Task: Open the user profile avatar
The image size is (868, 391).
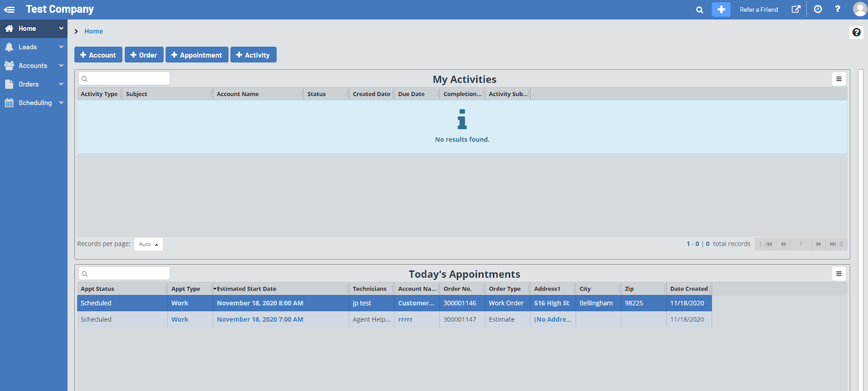Action: tap(859, 9)
